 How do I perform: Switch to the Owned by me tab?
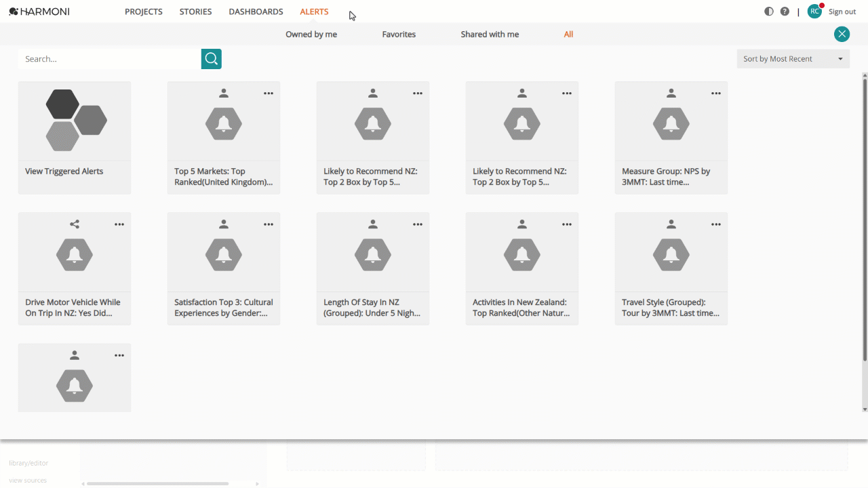[x=311, y=35]
